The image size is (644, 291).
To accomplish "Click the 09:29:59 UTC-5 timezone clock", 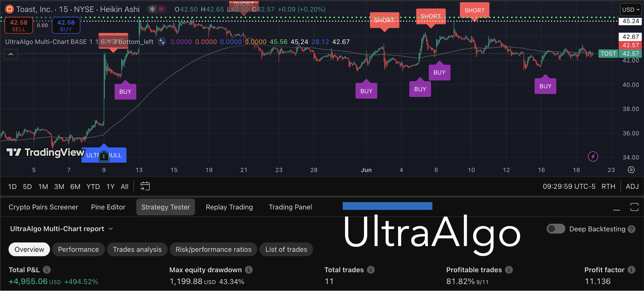I will 569,187.
